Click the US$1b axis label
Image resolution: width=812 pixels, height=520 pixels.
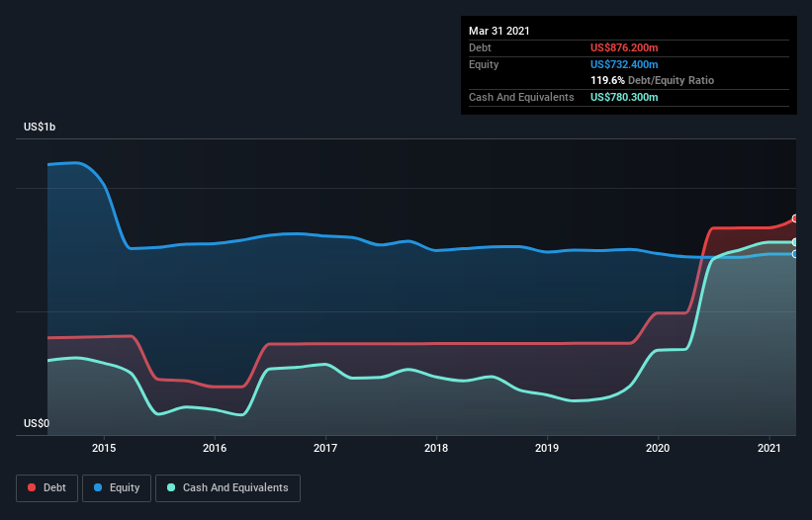40,127
